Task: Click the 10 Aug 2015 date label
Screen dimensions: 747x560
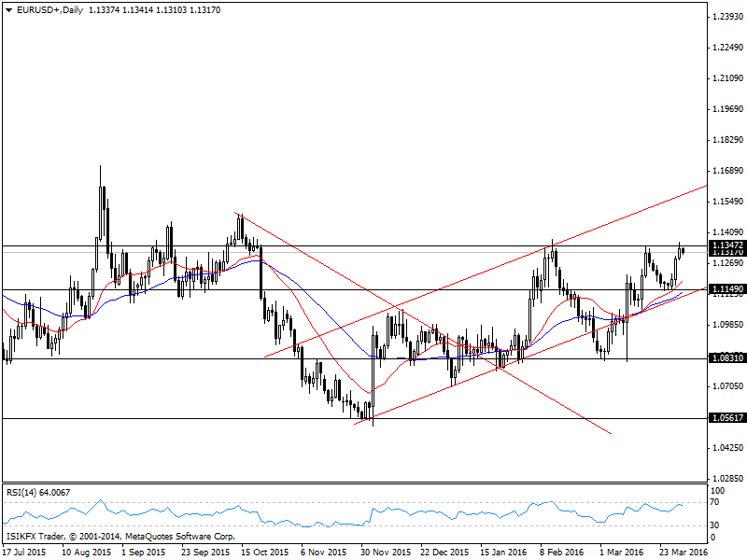Action: 86,553
